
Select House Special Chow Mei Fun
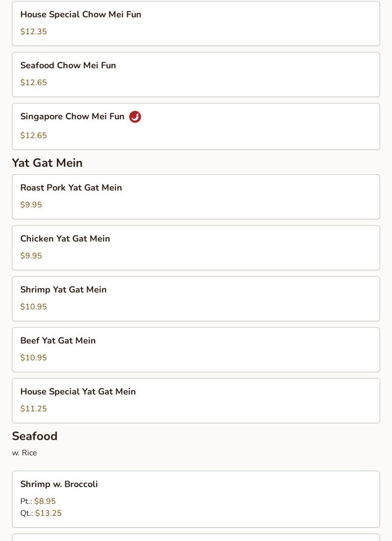81,15
